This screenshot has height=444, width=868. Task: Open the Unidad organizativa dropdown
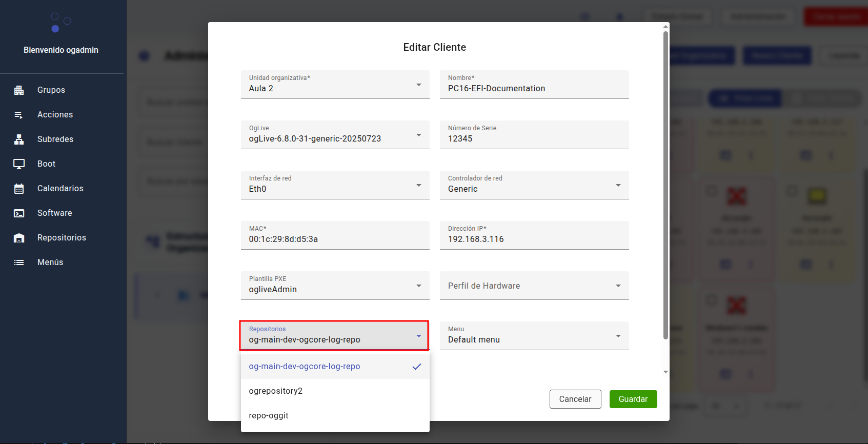[335, 85]
